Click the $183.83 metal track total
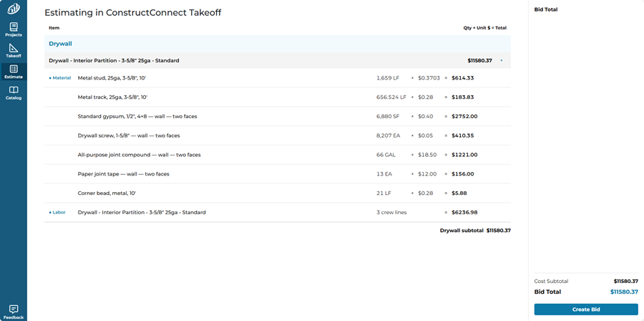Image resolution: width=644 pixels, height=321 pixels. [x=462, y=97]
